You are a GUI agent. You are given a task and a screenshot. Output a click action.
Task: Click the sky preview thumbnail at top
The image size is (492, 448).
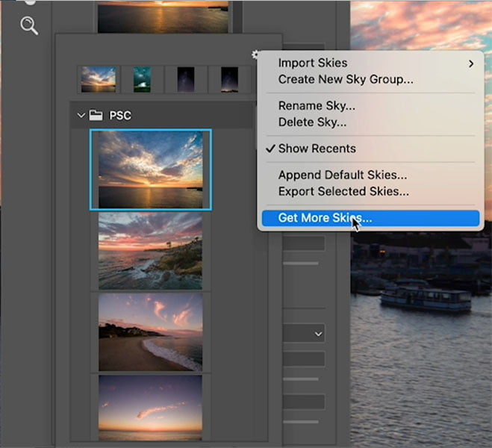163,16
